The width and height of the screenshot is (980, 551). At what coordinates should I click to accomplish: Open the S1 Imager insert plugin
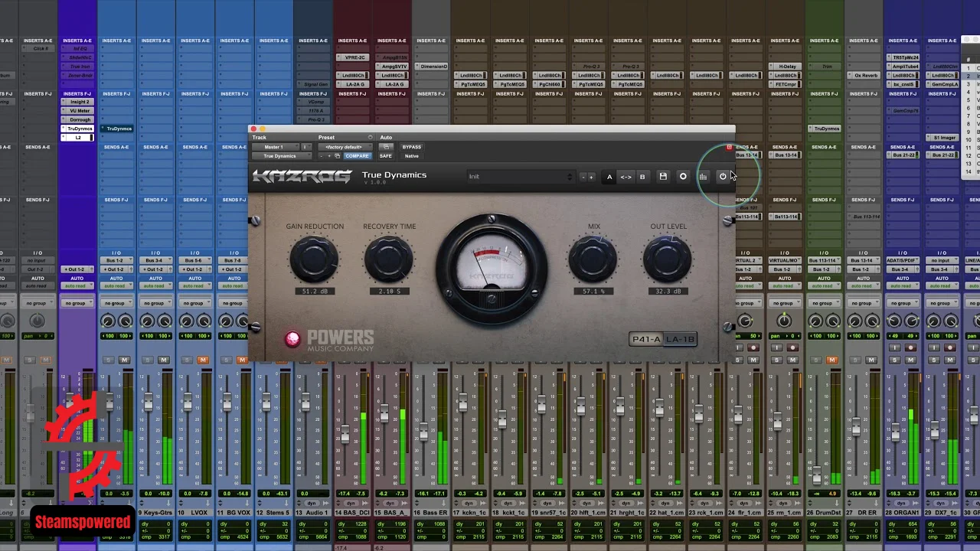942,138
